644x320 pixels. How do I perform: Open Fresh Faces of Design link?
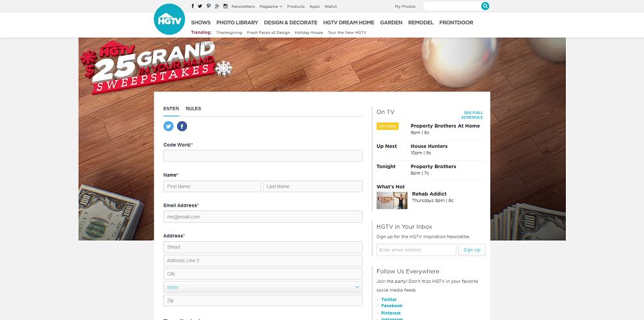click(269, 33)
